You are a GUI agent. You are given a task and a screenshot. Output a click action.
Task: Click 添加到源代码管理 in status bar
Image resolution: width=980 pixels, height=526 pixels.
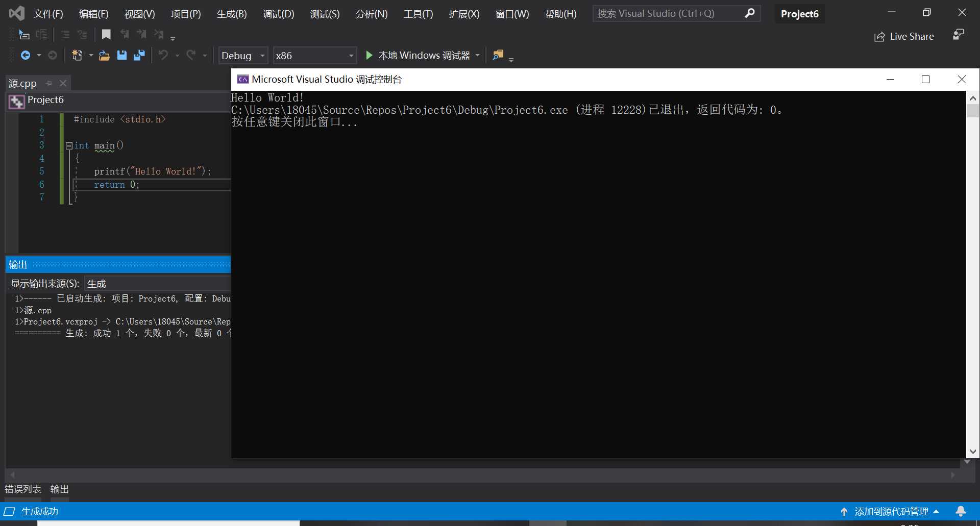click(891, 511)
